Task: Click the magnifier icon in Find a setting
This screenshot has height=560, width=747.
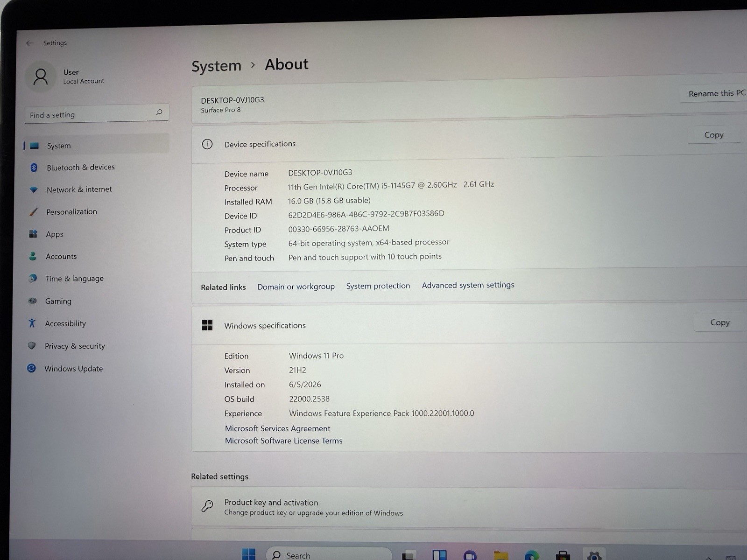Action: point(159,112)
